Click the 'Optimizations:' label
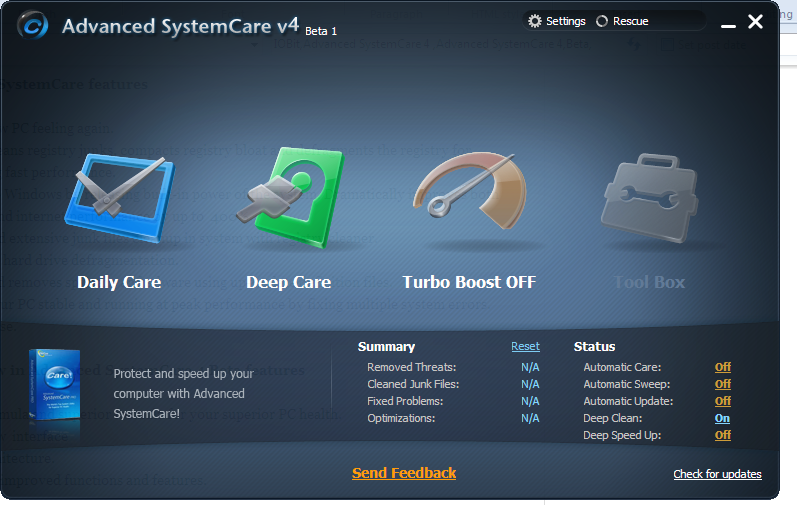797x505 pixels. click(x=401, y=418)
